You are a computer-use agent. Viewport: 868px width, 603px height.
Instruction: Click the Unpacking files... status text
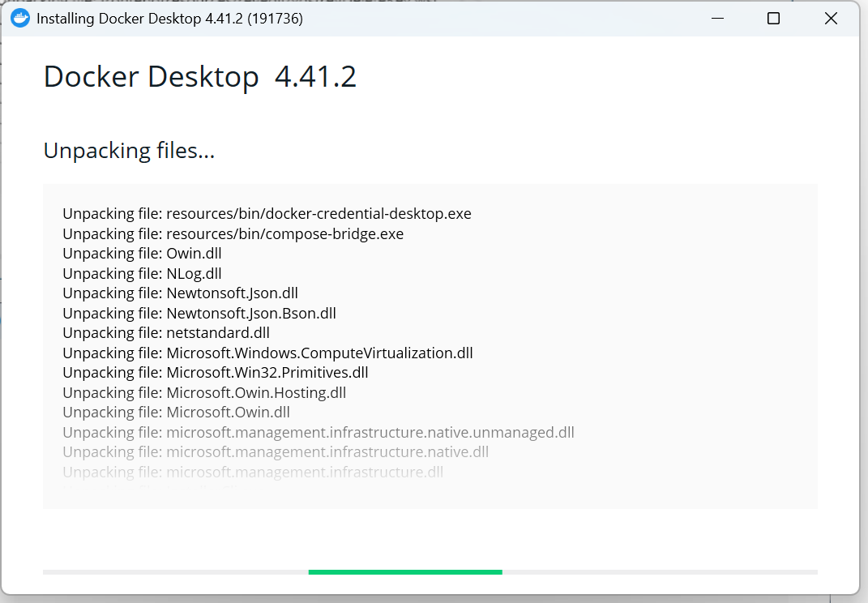(x=129, y=151)
